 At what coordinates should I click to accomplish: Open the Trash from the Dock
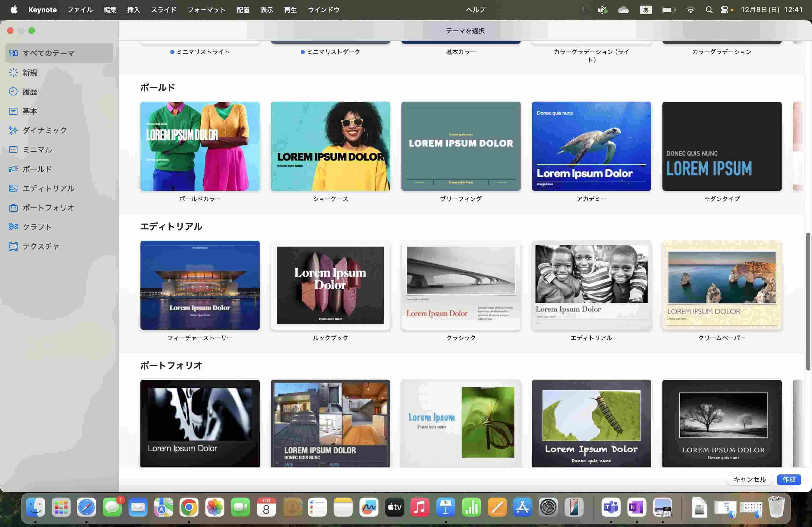[777, 507]
